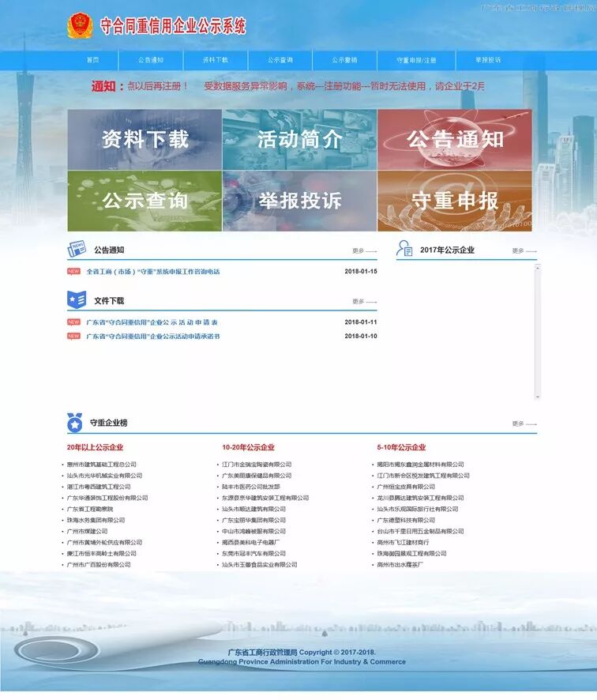The height and width of the screenshot is (700, 597).
Task: Click the down arrow of 2017年公示企业 scrollbar
Action: coord(538,397)
